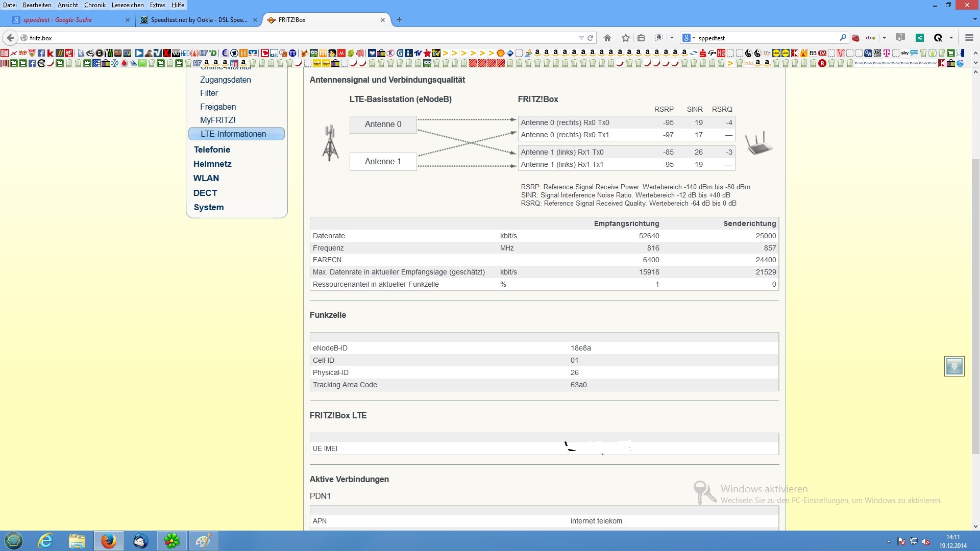This screenshot has height=551, width=980.
Task: Open the Datei menu
Action: coord(10,5)
